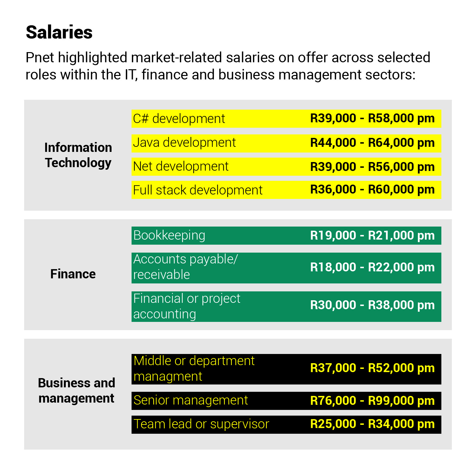Select salary range R18,000 - R22,000 pm

point(372,267)
